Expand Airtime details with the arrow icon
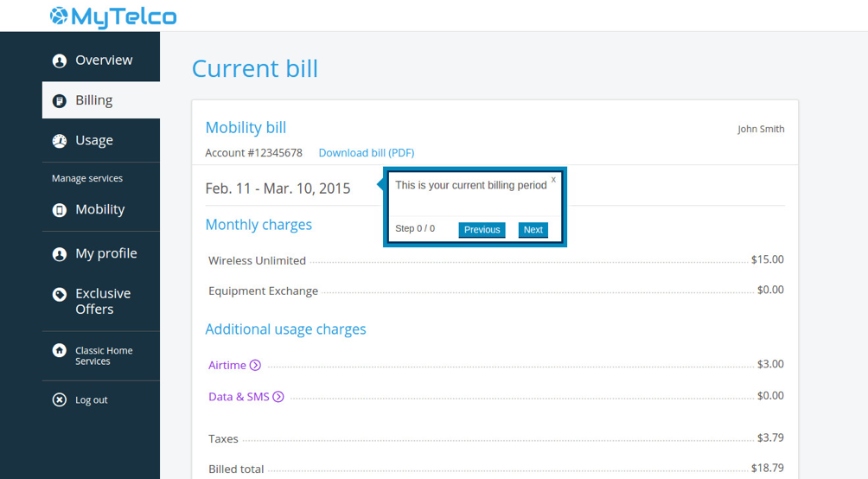This screenshot has width=868, height=479. pyautogui.click(x=255, y=366)
